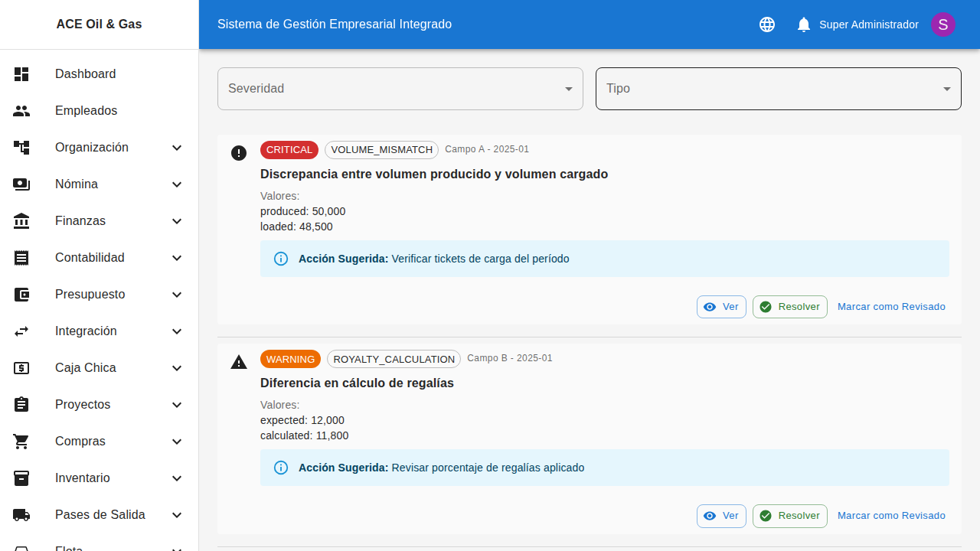
Task: Click the Compras shopping cart icon
Action: pos(21,442)
